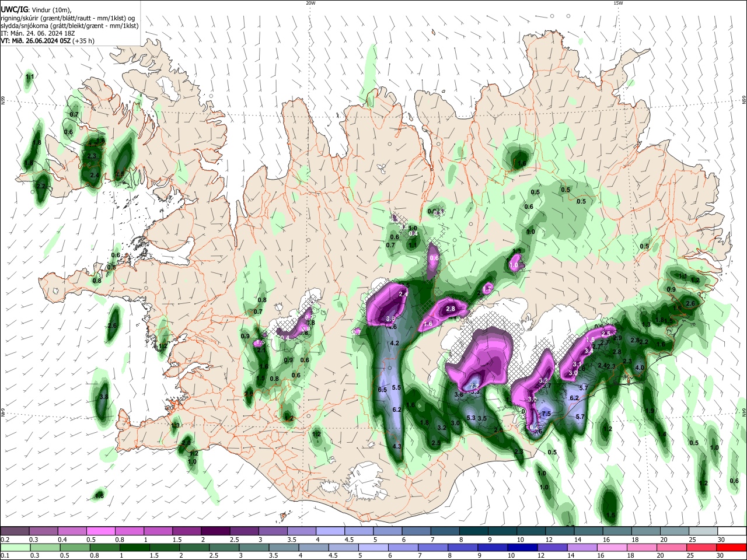Click the 'rigning/skúrir' legend description line
Viewport: 747px width, 560px height.
click(69, 18)
